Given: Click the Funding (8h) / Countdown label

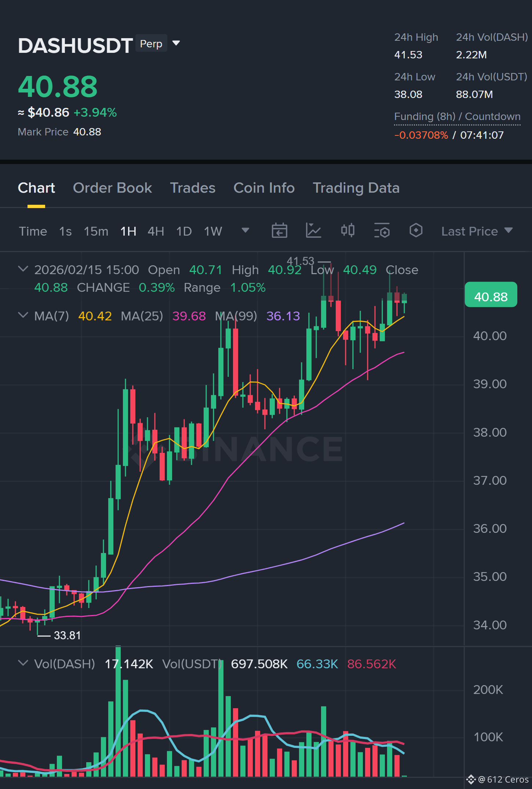Looking at the screenshot, I should (x=457, y=117).
